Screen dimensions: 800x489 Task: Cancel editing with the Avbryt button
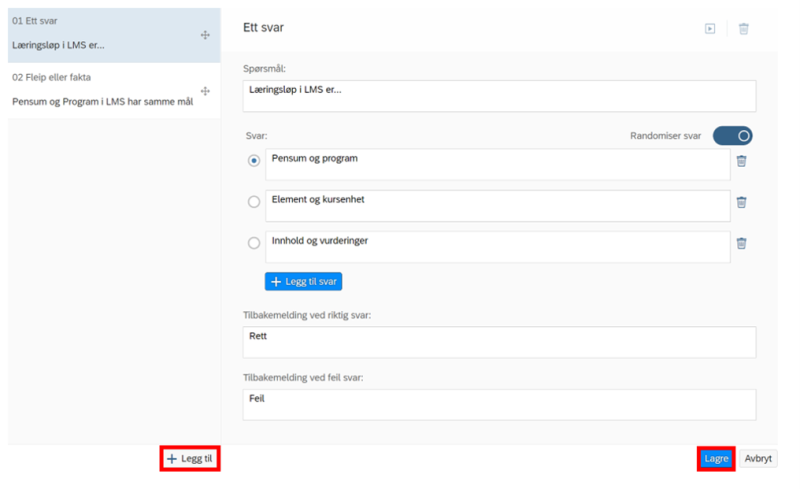click(x=758, y=458)
